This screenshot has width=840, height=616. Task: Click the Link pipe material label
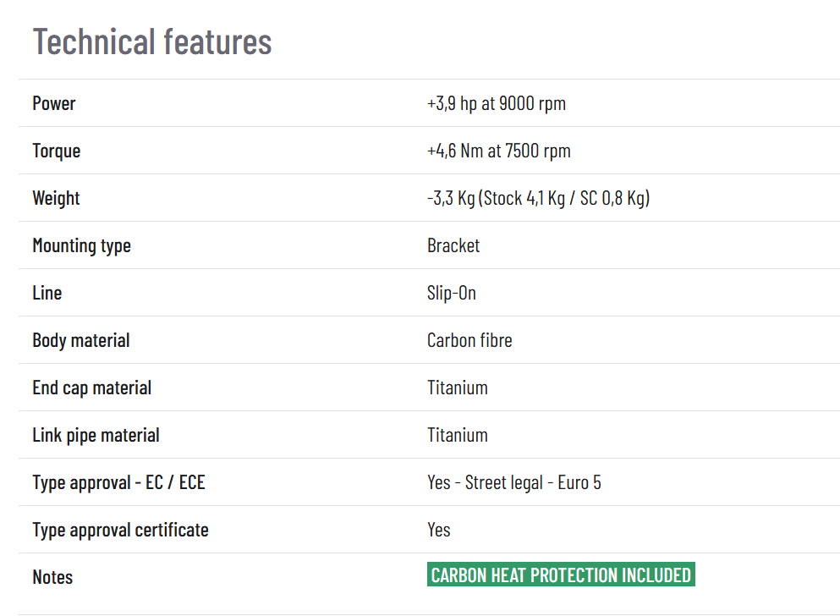pyautogui.click(x=96, y=435)
